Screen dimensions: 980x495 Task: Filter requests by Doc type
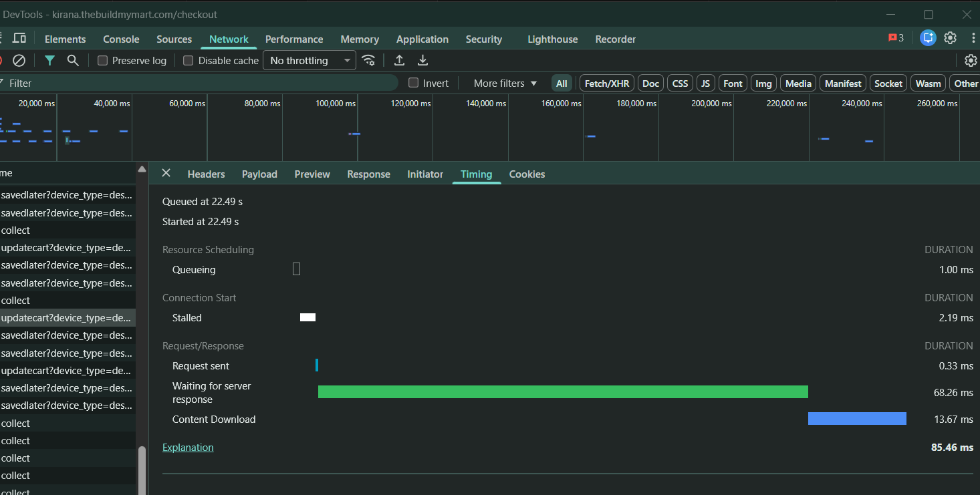pyautogui.click(x=651, y=84)
